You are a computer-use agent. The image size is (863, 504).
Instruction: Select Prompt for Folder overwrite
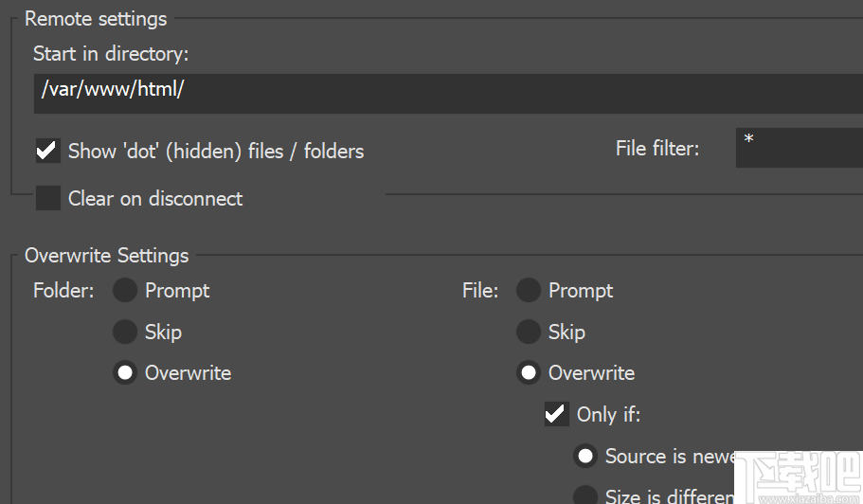click(x=125, y=291)
